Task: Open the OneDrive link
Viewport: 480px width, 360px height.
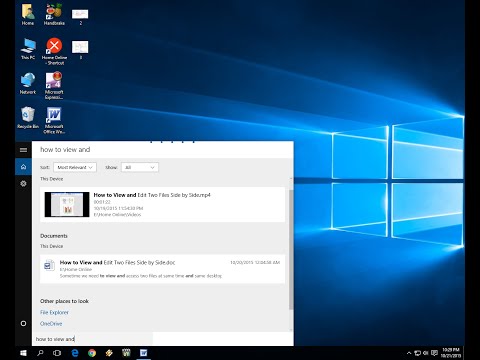Action: pyautogui.click(x=51, y=324)
